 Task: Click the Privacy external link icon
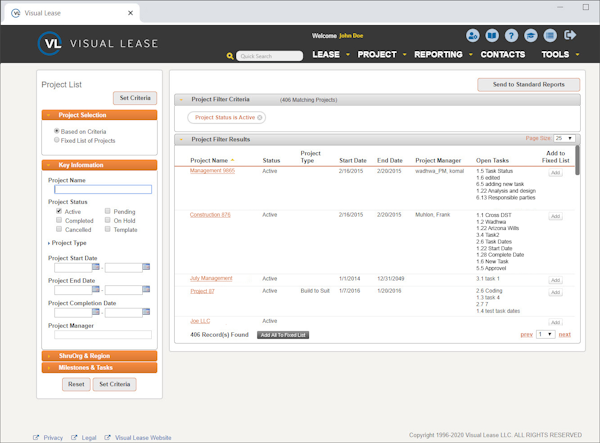click(36, 437)
